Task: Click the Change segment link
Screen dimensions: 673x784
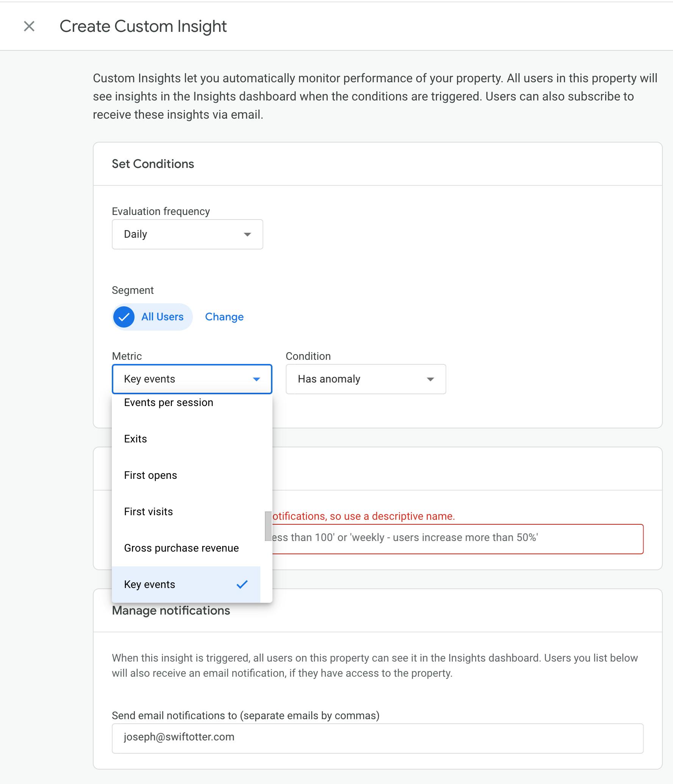Action: [224, 317]
